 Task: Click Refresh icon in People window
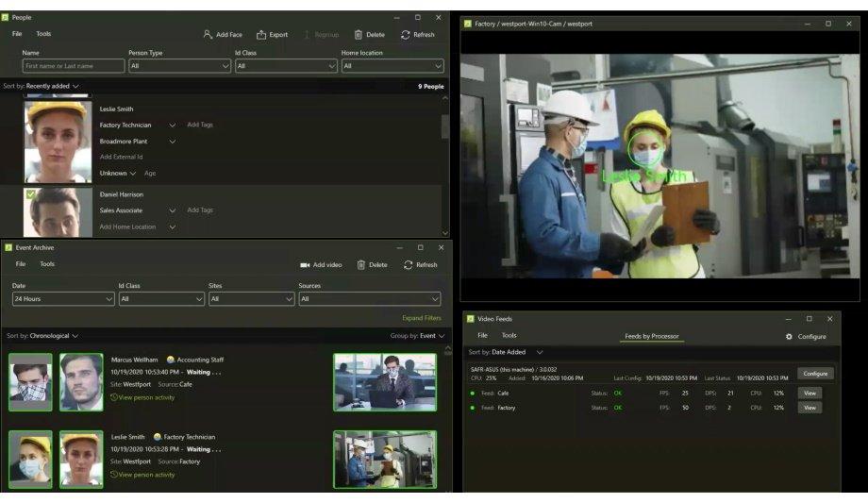click(405, 34)
